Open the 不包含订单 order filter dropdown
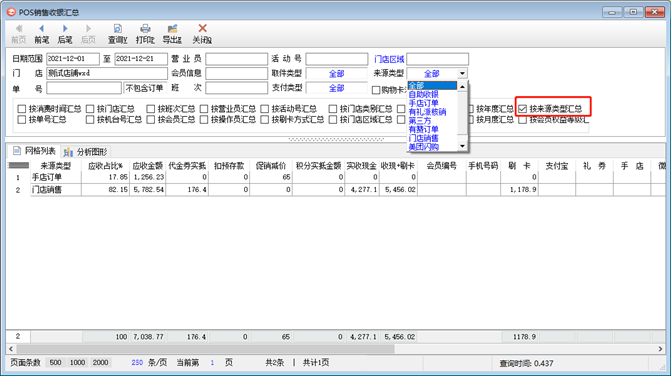This screenshot has width=671, height=376. tap(145, 88)
